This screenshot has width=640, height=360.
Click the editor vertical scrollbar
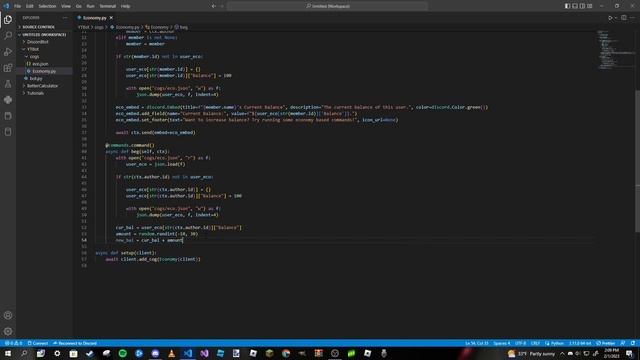[x=638, y=161]
